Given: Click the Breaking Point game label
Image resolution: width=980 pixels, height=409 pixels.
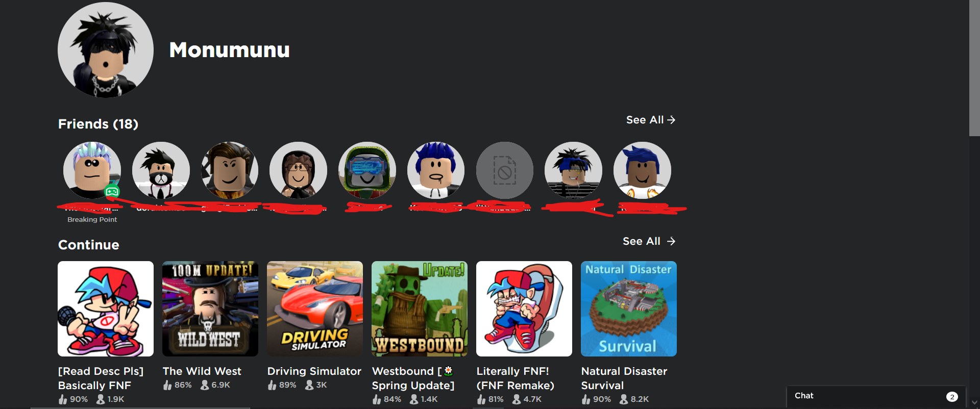Looking at the screenshot, I should [92, 219].
